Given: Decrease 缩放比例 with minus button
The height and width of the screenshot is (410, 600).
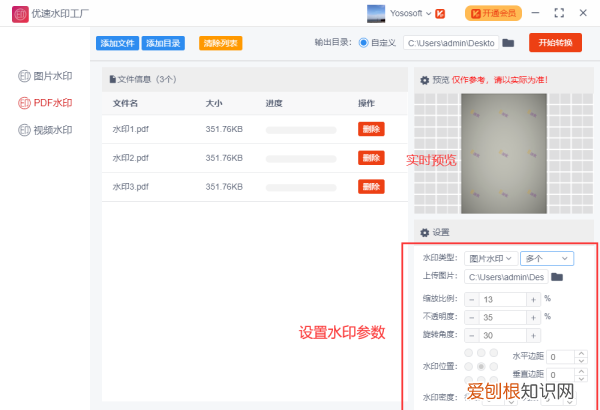Looking at the screenshot, I should (x=471, y=300).
